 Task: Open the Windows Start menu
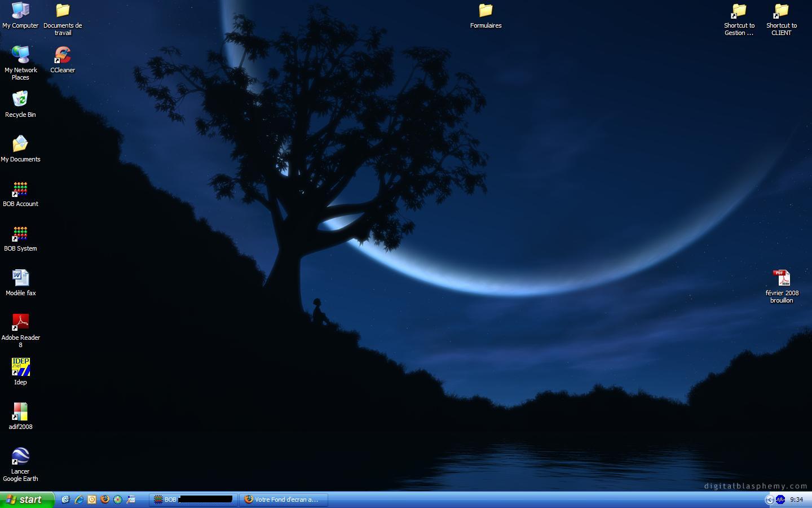[x=27, y=500]
